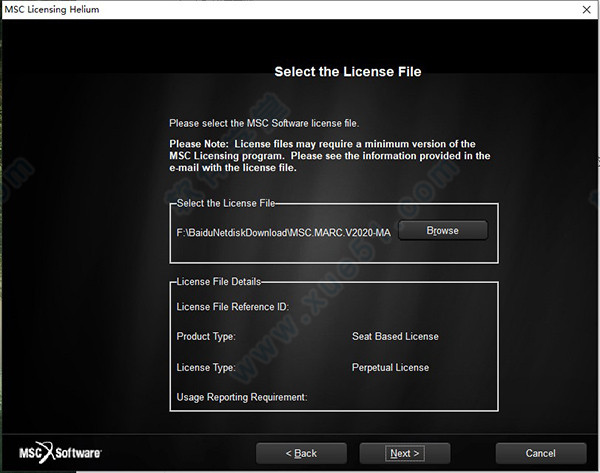
Task: Click the license file path field
Action: pyautogui.click(x=283, y=232)
